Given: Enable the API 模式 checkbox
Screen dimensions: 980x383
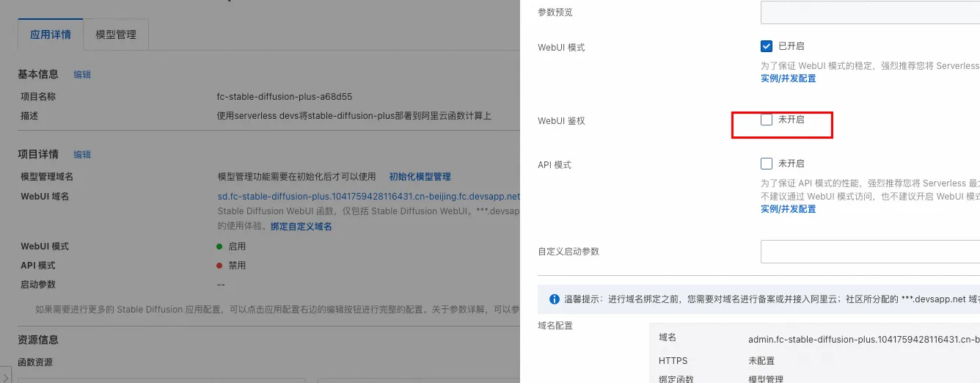Looking at the screenshot, I should 767,164.
